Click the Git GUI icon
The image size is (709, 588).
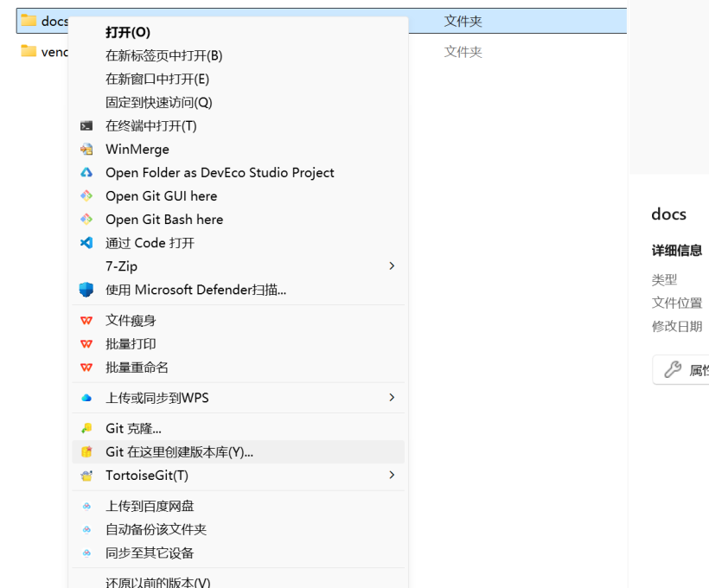(86, 196)
